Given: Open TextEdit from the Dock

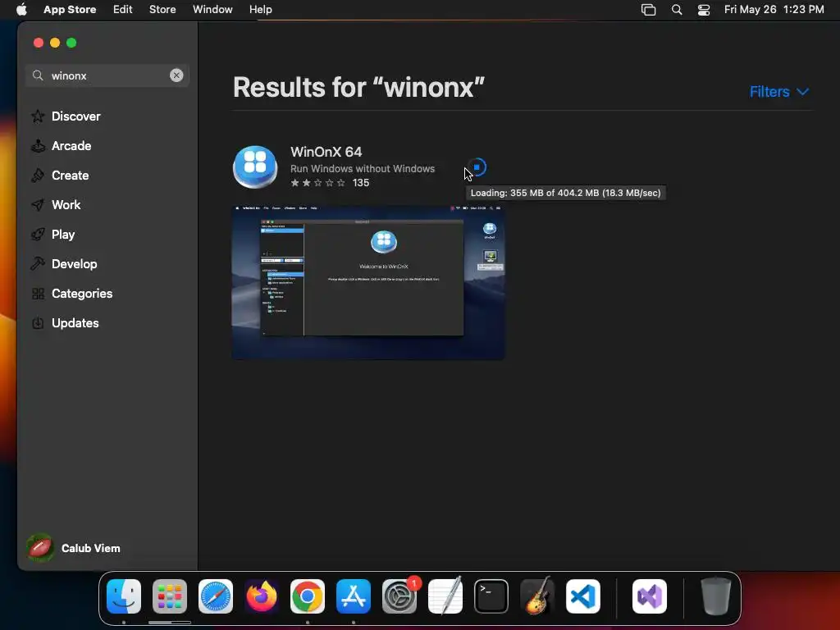Looking at the screenshot, I should point(445,596).
